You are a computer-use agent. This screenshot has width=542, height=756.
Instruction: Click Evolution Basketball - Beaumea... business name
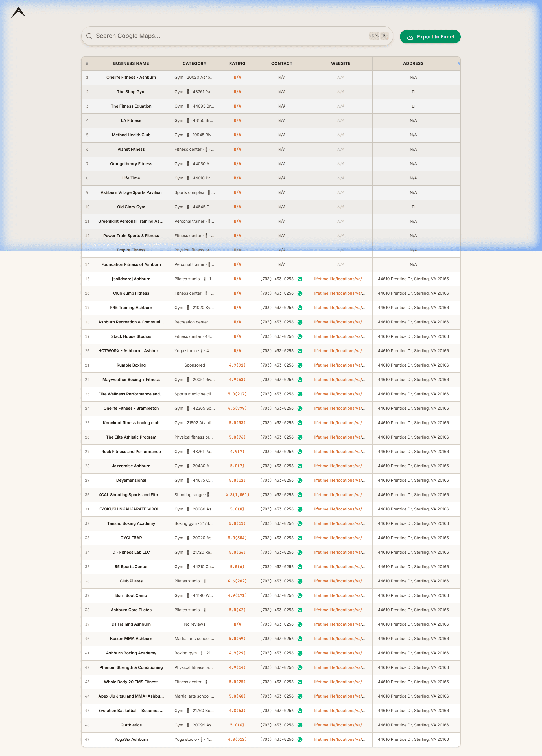coord(131,711)
